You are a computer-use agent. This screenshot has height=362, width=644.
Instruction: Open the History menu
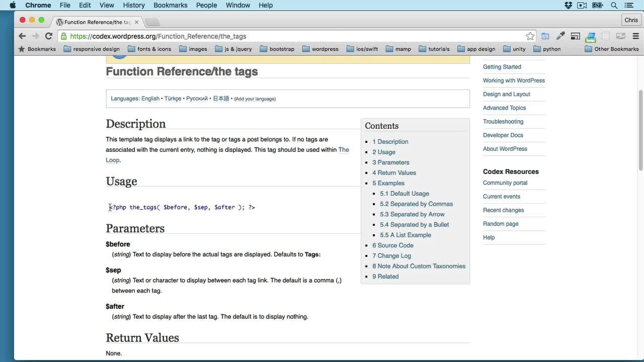tap(134, 5)
